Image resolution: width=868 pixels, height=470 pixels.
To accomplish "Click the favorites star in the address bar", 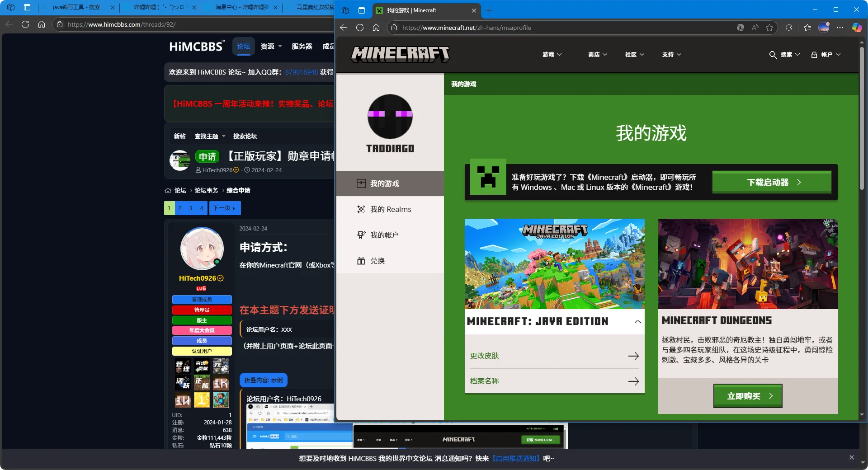I will (x=770, y=27).
